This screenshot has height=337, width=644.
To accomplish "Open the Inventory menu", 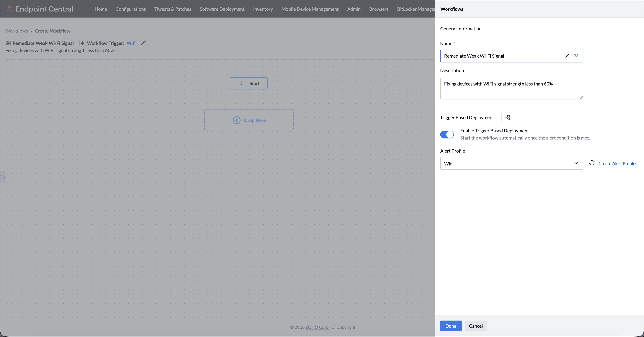I will (x=263, y=9).
